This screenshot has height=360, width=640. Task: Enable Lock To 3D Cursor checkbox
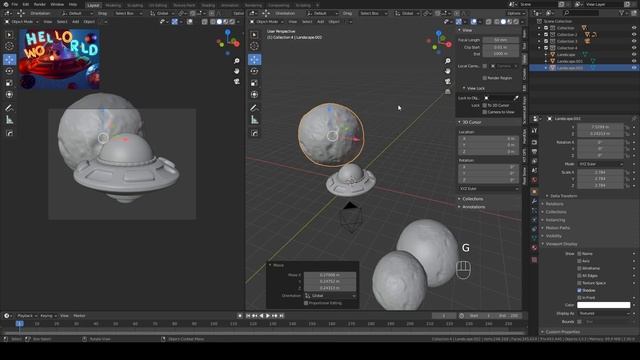click(x=484, y=105)
